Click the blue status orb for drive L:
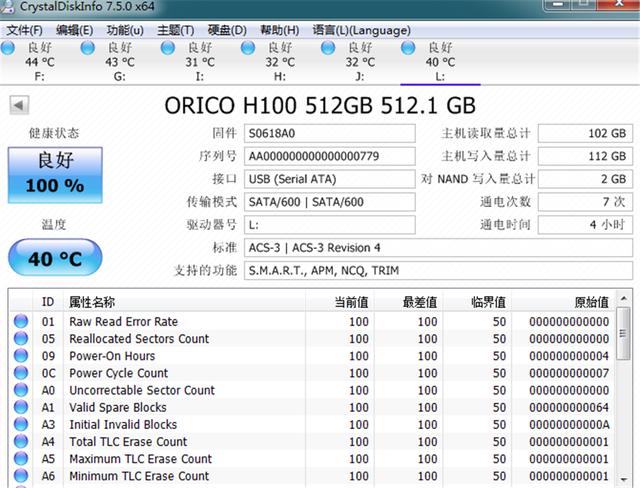This screenshot has height=488, width=640. click(x=408, y=48)
